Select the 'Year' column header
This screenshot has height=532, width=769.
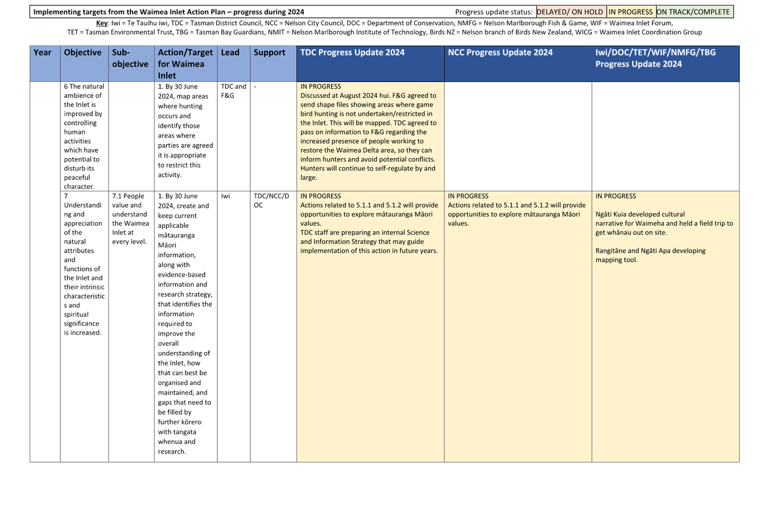(x=45, y=64)
